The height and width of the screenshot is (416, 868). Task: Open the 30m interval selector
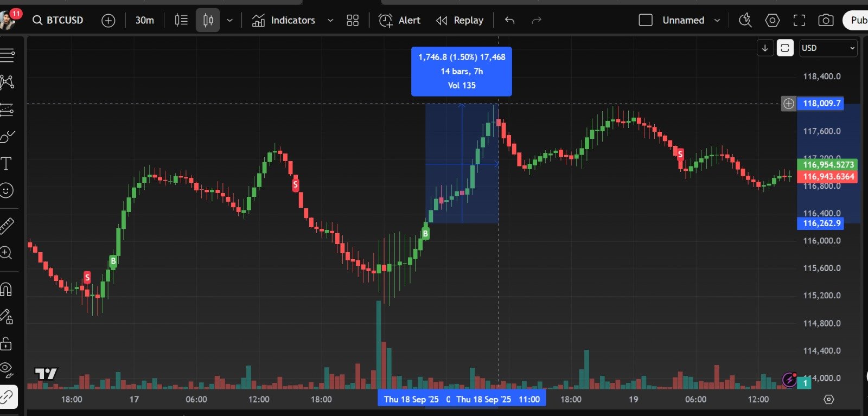point(144,21)
